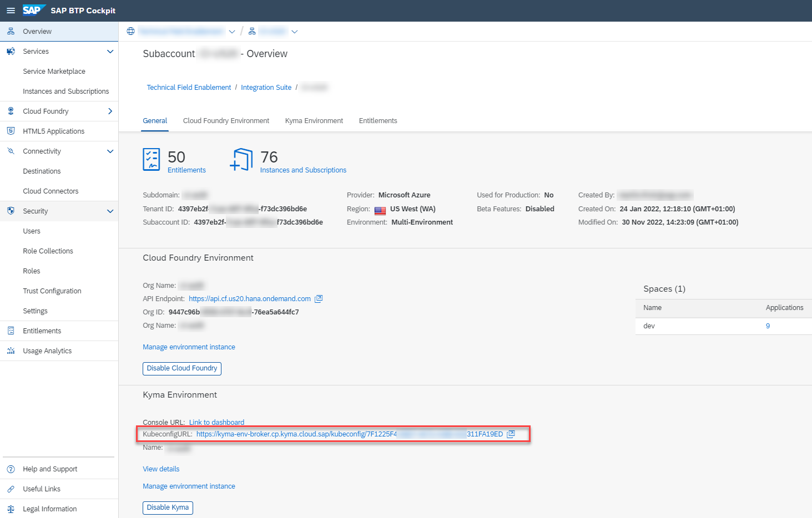
Task: Click the 50 Entitlements link
Action: click(186, 170)
